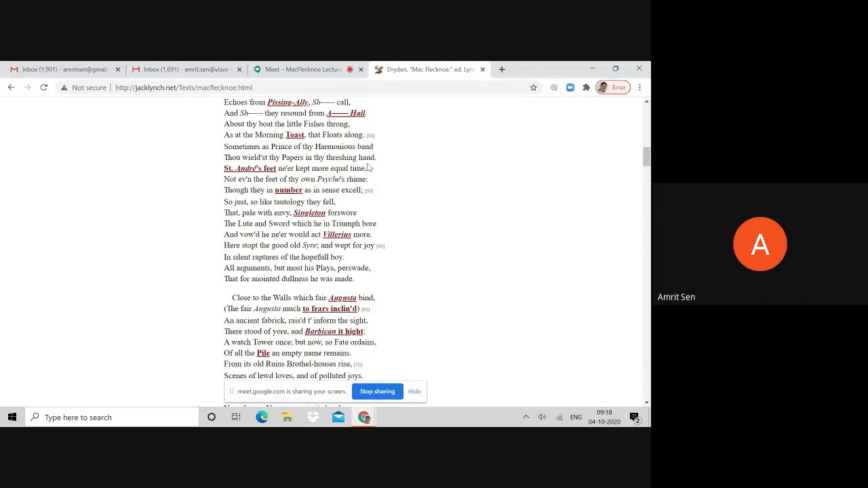
Task: Open the Mail app from the taskbar
Action: coord(338,418)
